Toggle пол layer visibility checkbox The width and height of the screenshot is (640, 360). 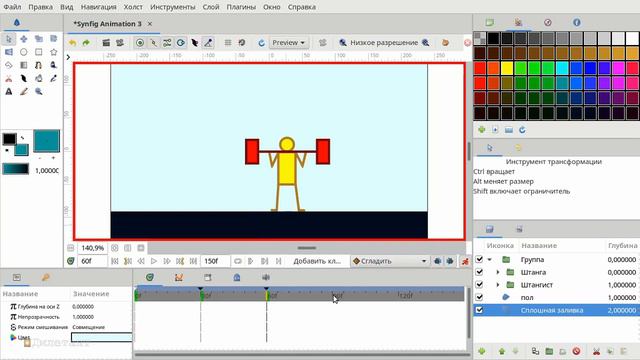coord(479,297)
